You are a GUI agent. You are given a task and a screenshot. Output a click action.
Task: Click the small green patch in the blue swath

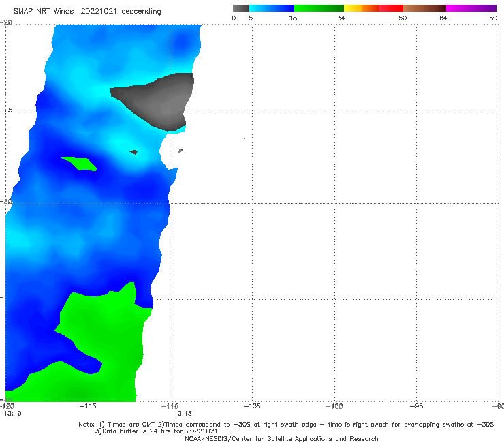click(80, 164)
